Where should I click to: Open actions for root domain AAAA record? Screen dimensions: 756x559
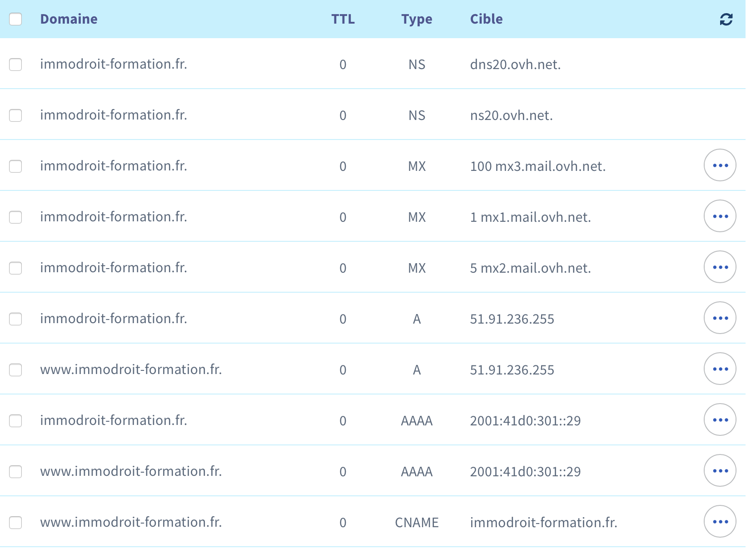point(720,420)
